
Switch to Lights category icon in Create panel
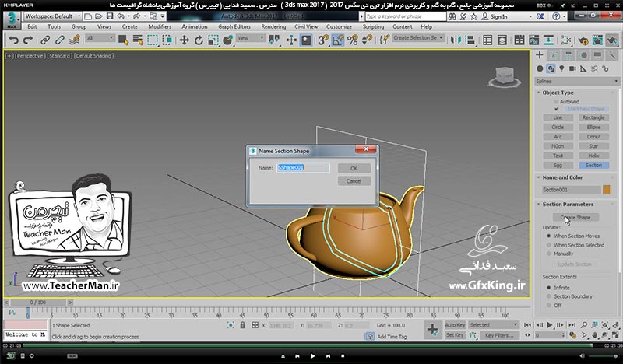click(x=561, y=68)
